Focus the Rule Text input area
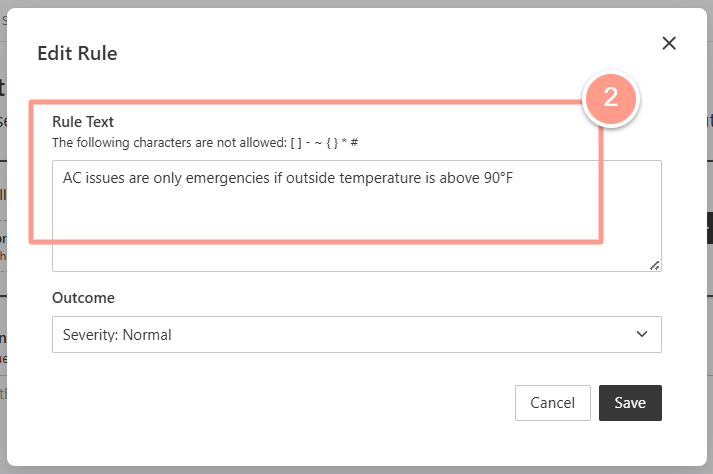 [357, 216]
